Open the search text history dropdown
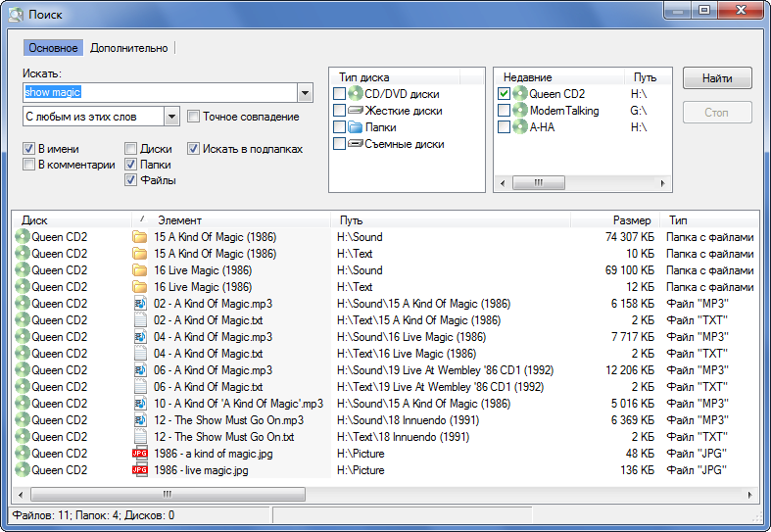 pyautogui.click(x=305, y=93)
